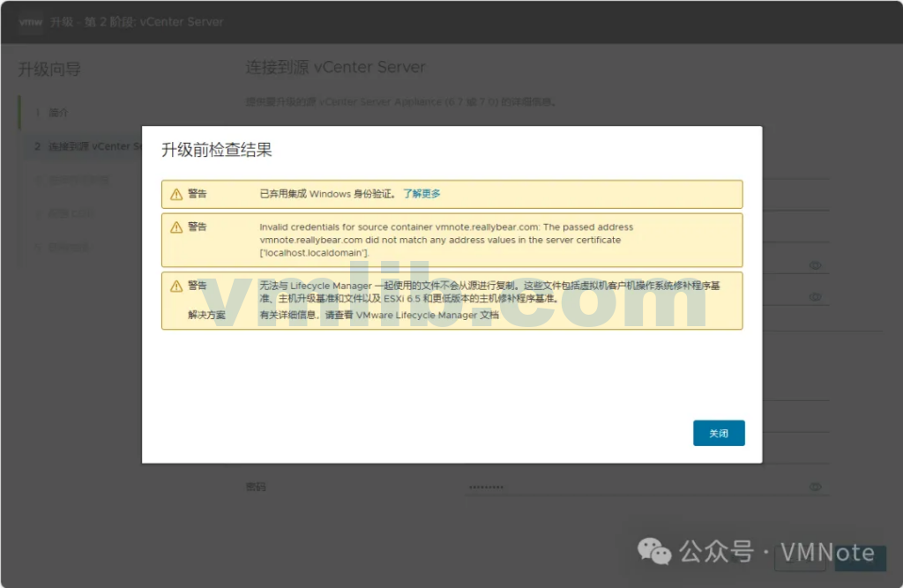The width and height of the screenshot is (903, 588).
Task: Click warning icon beside Lifecycle Manager message
Action: pyautogui.click(x=176, y=286)
